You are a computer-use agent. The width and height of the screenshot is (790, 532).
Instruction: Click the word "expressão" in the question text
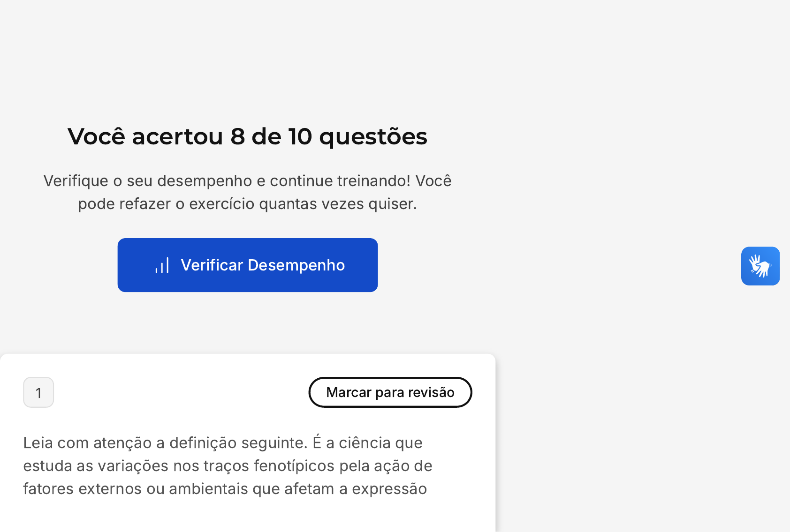tap(389, 489)
